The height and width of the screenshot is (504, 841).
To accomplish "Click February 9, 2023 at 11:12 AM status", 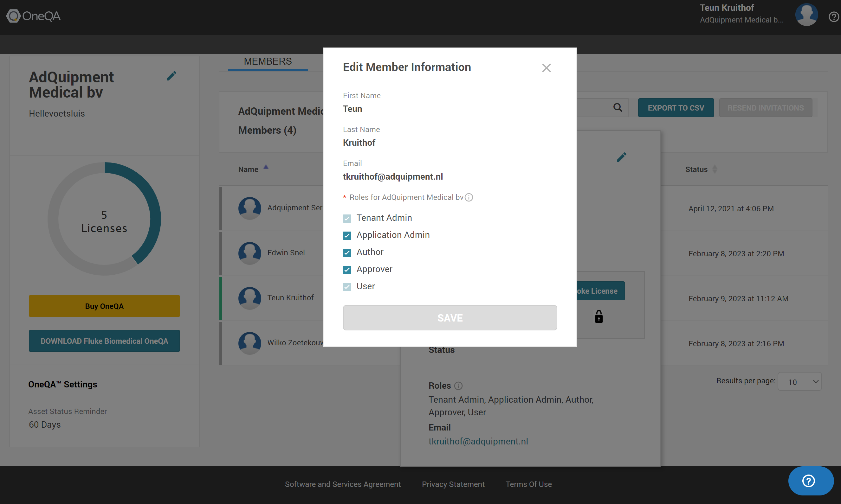I will pos(738,299).
